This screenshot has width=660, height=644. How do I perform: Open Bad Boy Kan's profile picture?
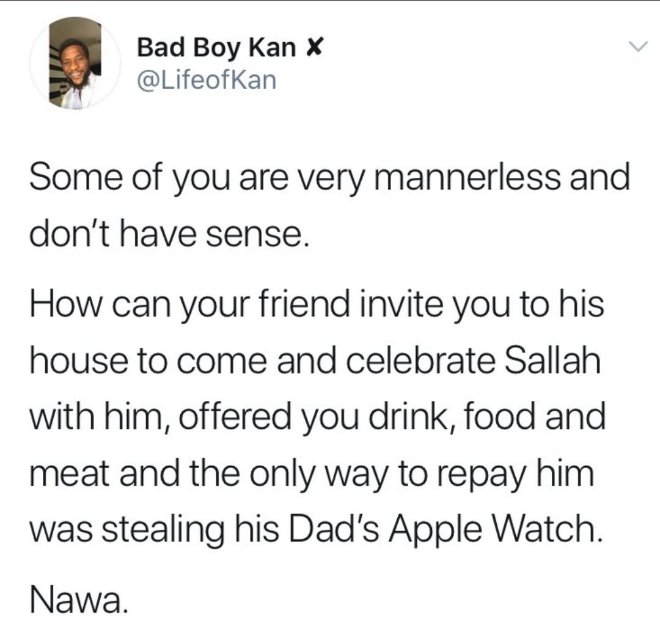point(75,63)
